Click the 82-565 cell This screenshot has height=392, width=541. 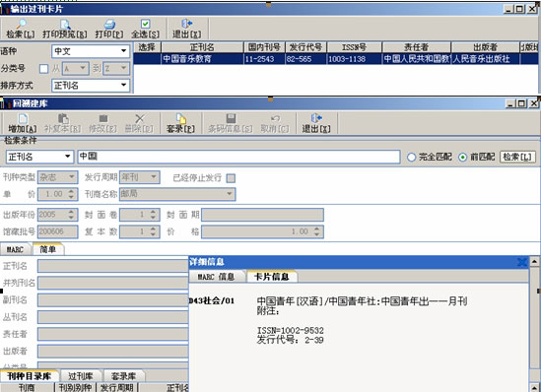pyautogui.click(x=305, y=59)
